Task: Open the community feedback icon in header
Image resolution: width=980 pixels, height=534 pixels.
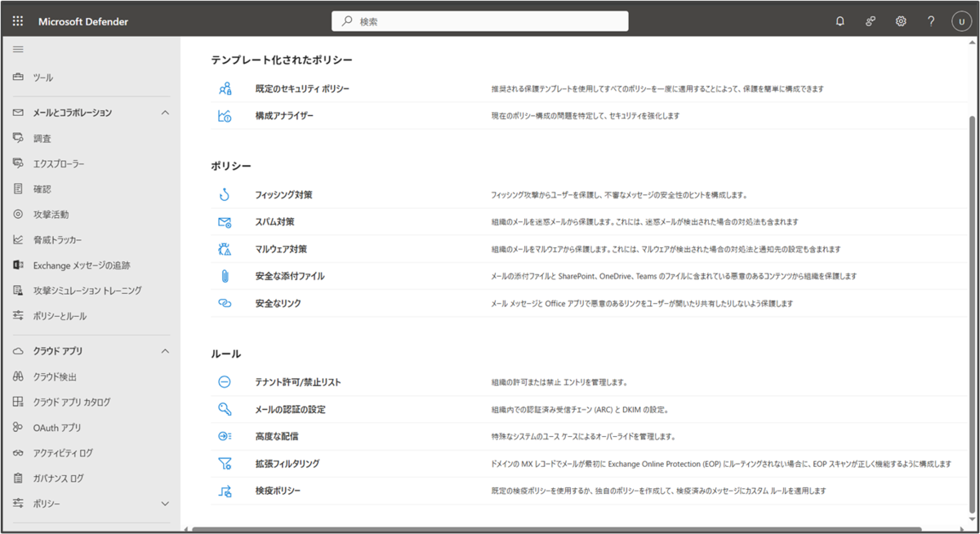Action: point(871,21)
